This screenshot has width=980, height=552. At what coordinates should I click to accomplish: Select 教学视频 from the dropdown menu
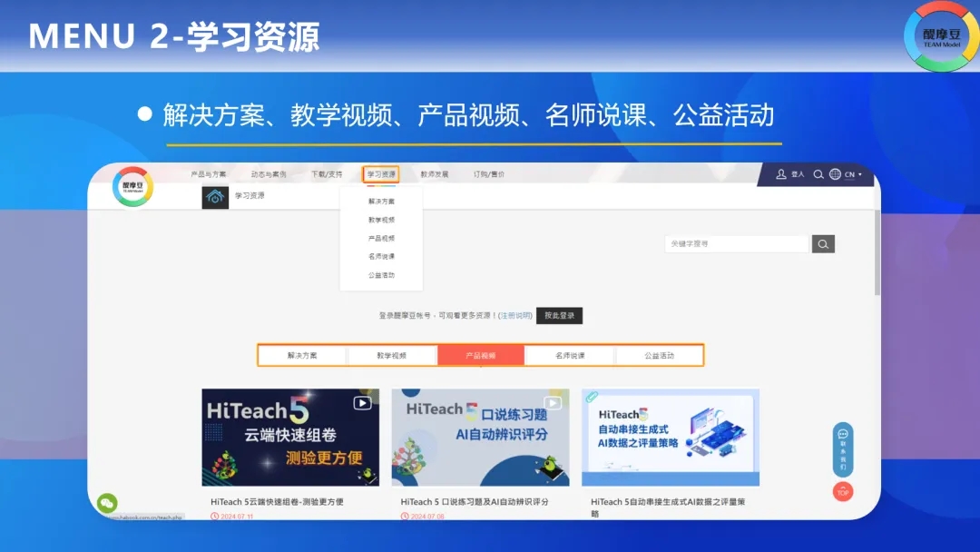tap(381, 220)
